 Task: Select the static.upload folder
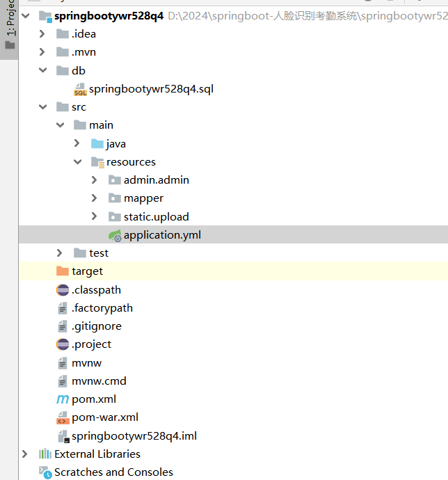(x=156, y=217)
